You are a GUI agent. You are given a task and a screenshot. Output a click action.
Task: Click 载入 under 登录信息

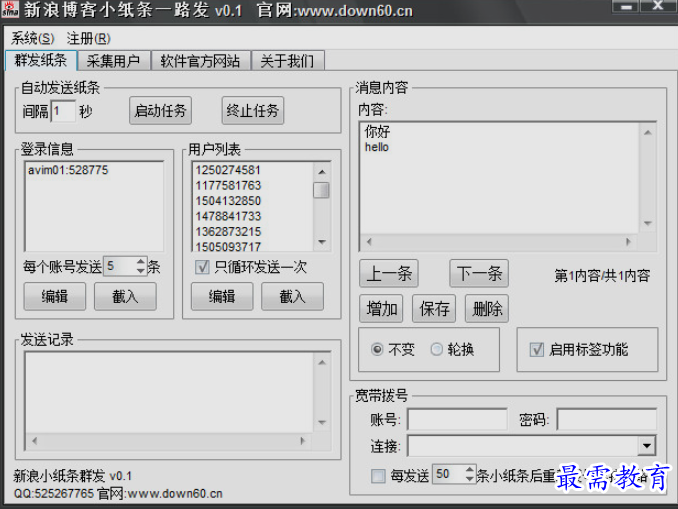[125, 297]
